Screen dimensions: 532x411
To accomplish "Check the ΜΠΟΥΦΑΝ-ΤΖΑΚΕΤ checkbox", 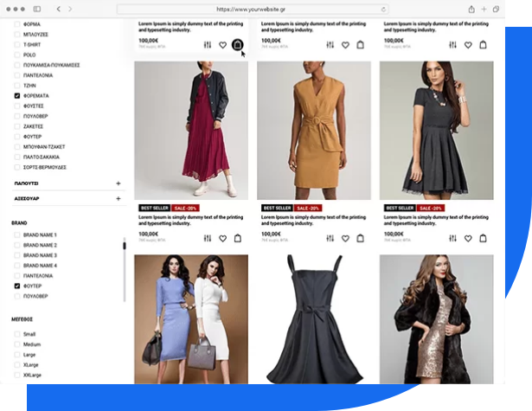I will click(17, 146).
